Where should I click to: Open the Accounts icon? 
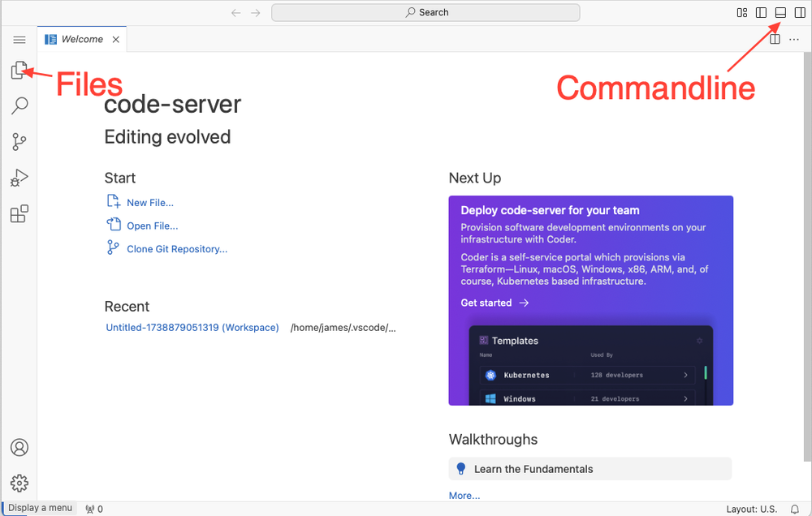pos(19,448)
